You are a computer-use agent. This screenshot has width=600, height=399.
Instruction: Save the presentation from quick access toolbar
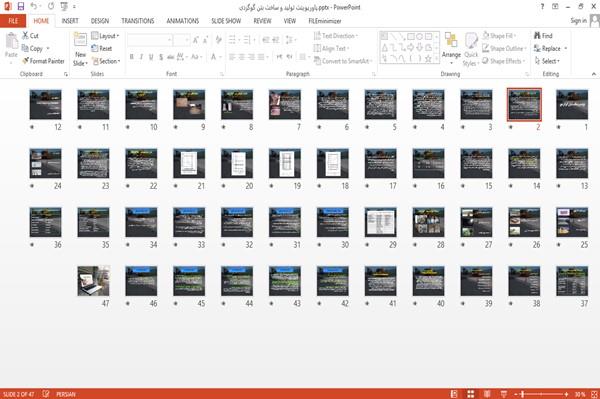[x=21, y=7]
